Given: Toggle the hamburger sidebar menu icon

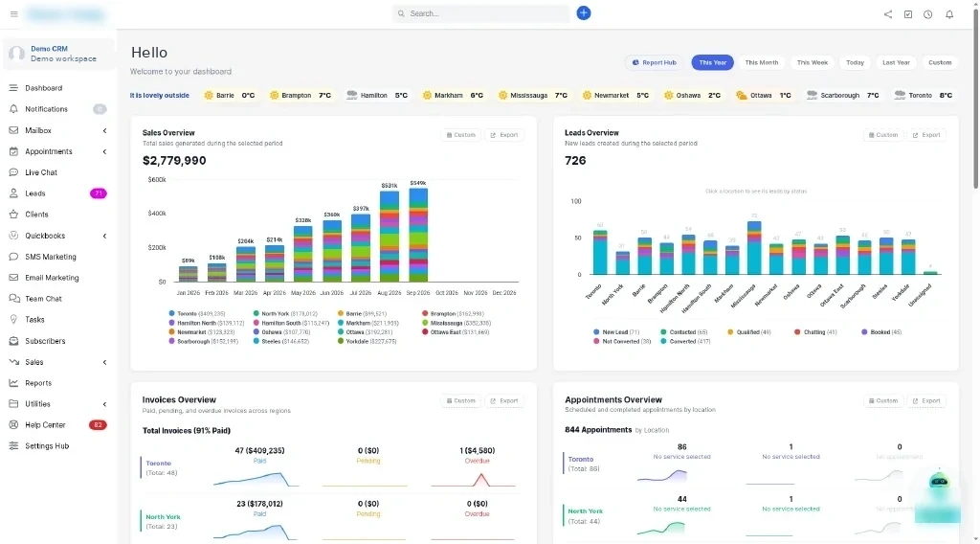Looking at the screenshot, I should pos(13,13).
